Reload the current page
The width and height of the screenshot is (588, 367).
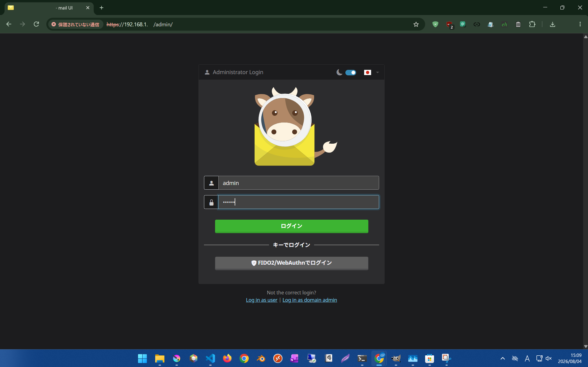pos(36,24)
